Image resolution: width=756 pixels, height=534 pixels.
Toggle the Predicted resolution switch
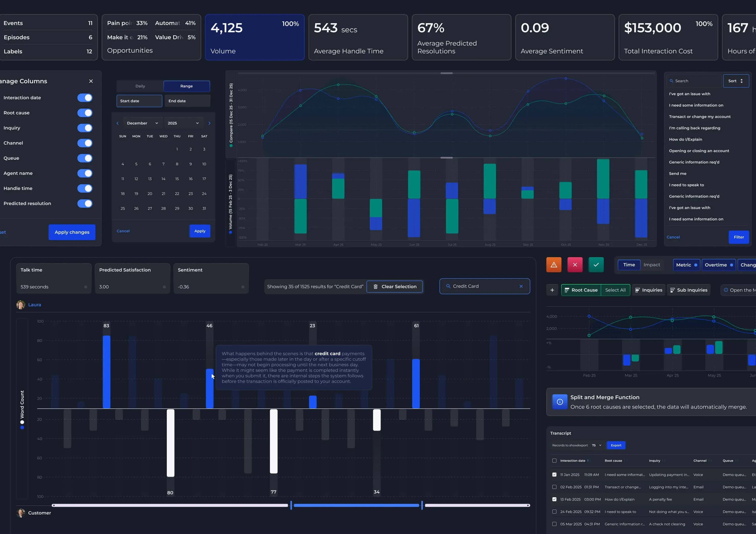[x=85, y=204]
